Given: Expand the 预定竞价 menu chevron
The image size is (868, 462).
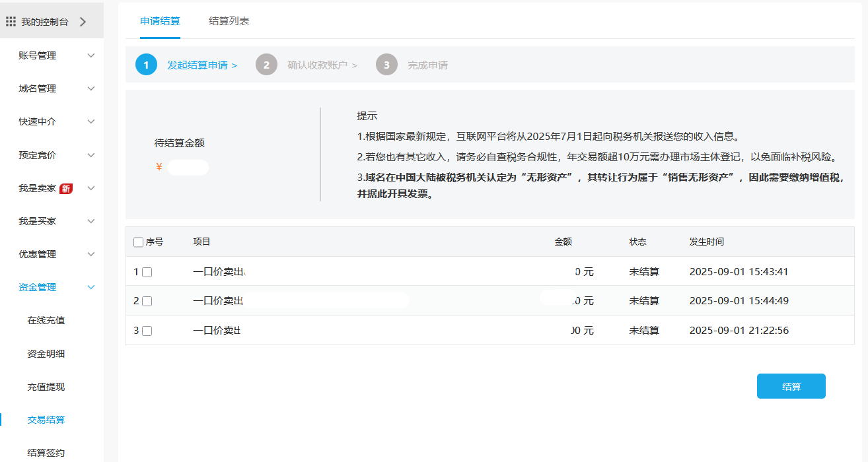Looking at the screenshot, I should (x=91, y=155).
